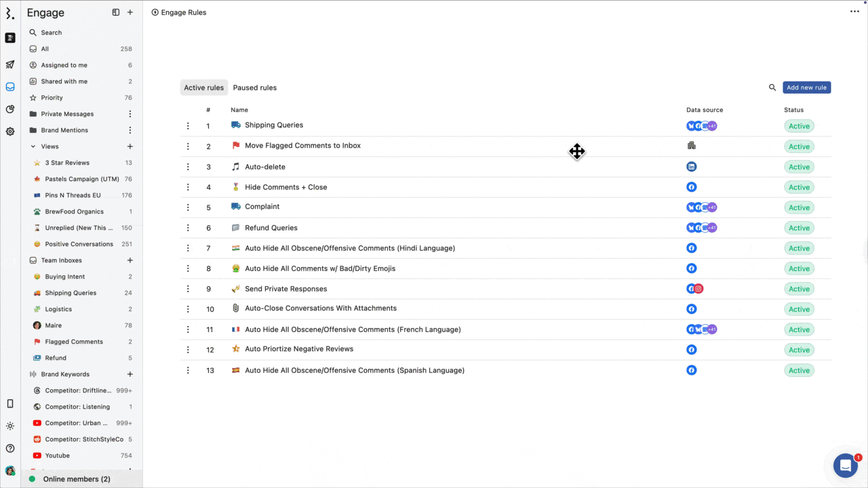Open the Send Private Responses rule

pos(285,289)
